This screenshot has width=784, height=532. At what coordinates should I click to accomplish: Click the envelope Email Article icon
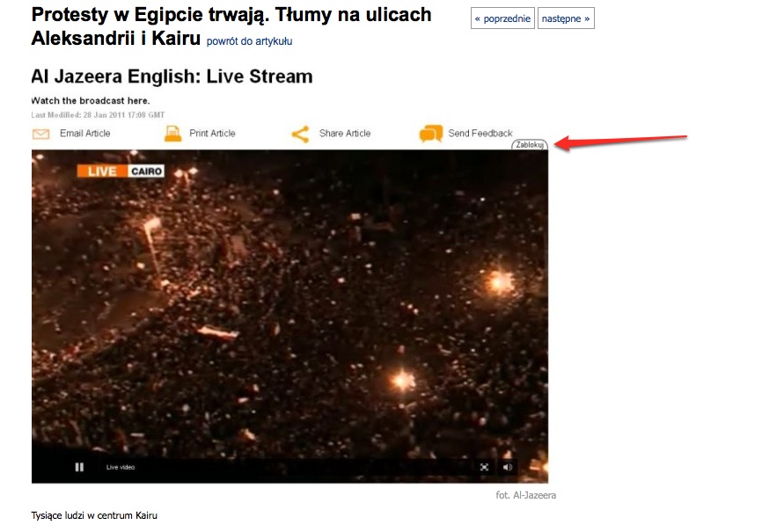click(x=41, y=134)
